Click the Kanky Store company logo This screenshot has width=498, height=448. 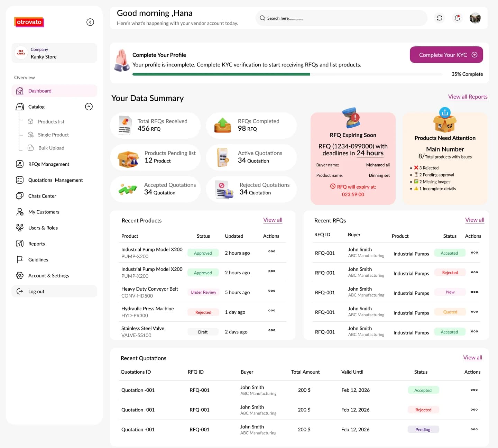[21, 53]
